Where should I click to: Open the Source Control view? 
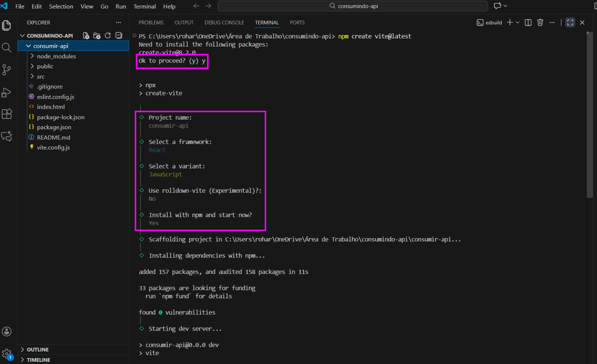7,70
